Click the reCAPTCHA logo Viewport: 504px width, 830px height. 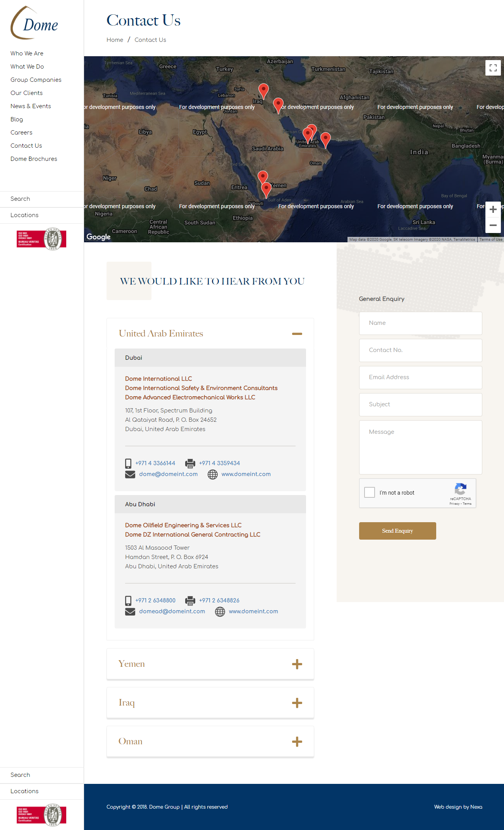(460, 489)
